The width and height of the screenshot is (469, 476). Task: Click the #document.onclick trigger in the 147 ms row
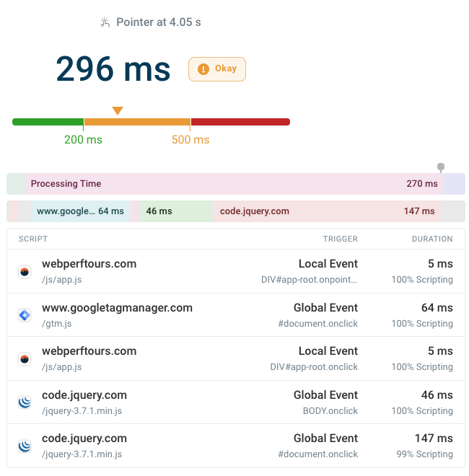tap(317, 454)
